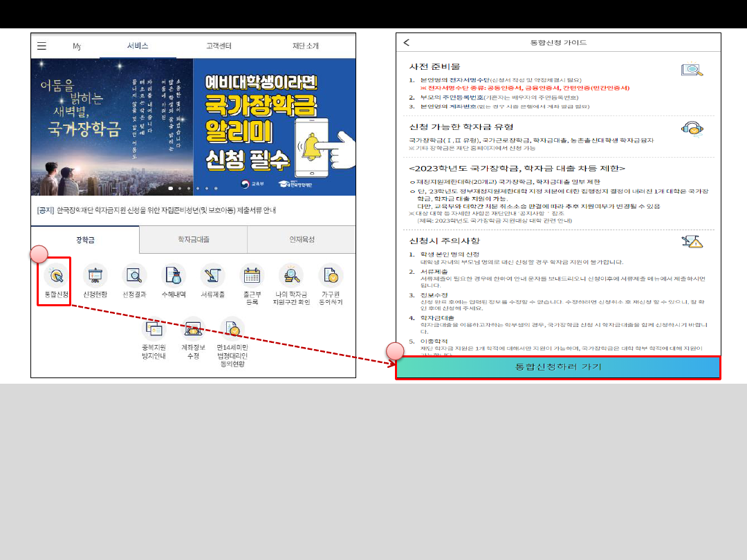This screenshot has height=560, width=747.
Task: Select the last banner carousel dot
Action: tap(216, 188)
